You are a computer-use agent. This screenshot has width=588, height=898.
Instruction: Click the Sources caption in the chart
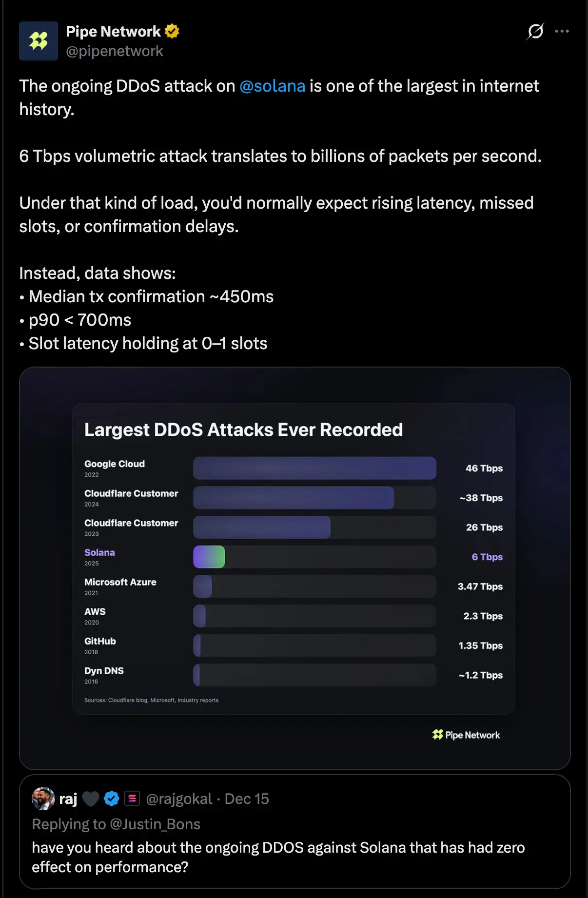click(151, 700)
